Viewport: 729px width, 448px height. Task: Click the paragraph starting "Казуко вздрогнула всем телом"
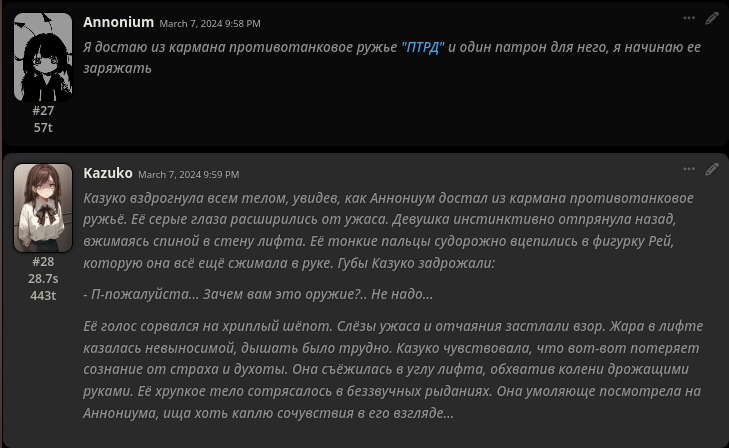tap(388, 231)
